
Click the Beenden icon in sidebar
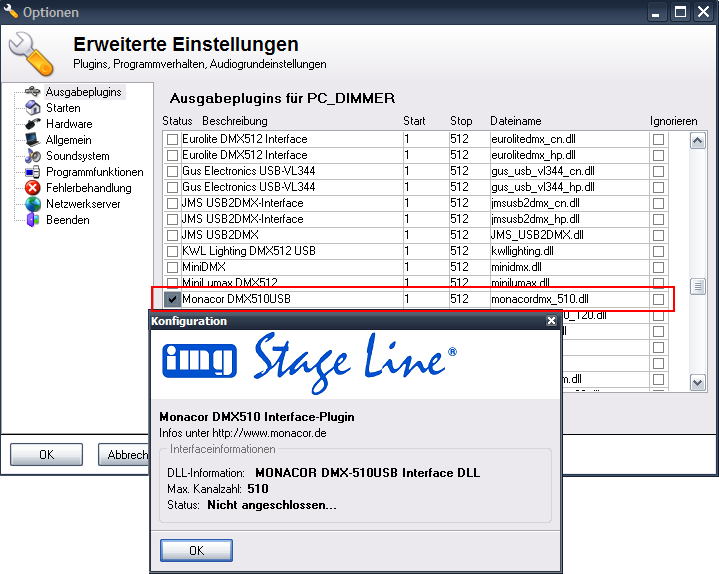(32, 220)
